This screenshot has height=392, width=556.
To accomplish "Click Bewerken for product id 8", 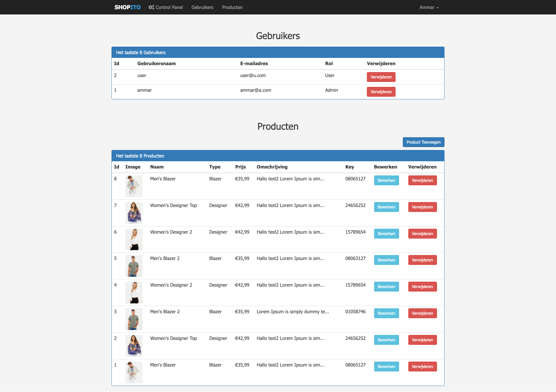I will coord(386,180).
